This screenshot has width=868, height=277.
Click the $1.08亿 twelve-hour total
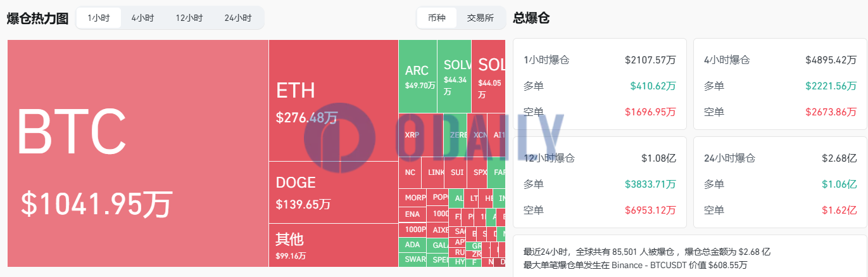(x=658, y=158)
